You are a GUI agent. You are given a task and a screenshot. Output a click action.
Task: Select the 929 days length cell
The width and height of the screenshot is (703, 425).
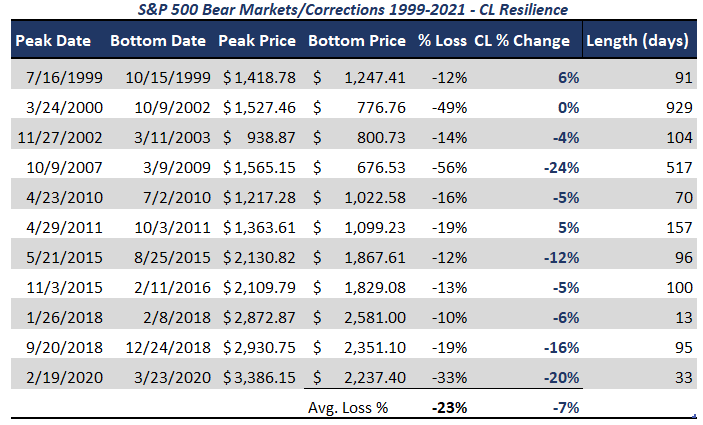pos(679,108)
